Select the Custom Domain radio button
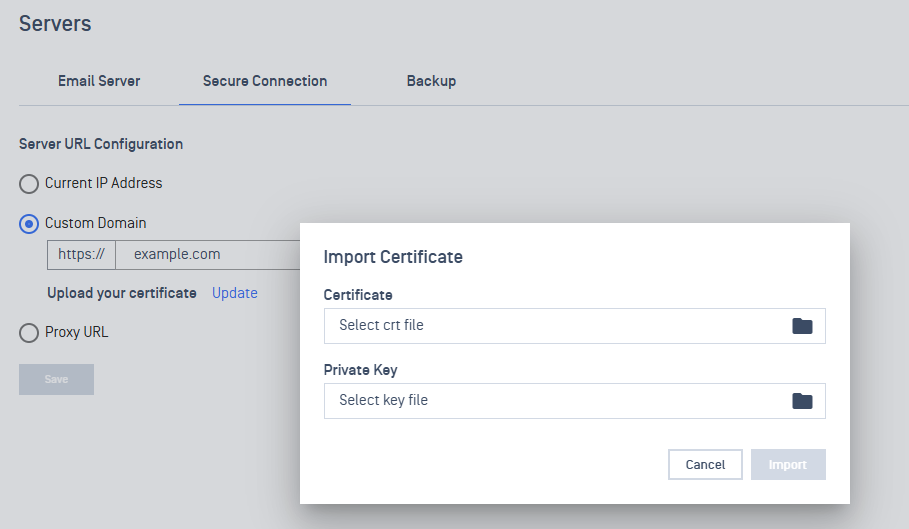The width and height of the screenshot is (909, 529). pos(29,224)
